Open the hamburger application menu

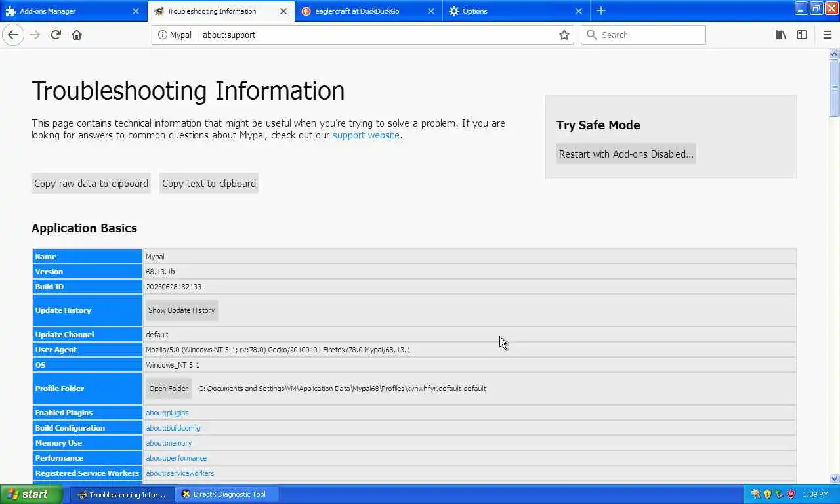tap(828, 35)
